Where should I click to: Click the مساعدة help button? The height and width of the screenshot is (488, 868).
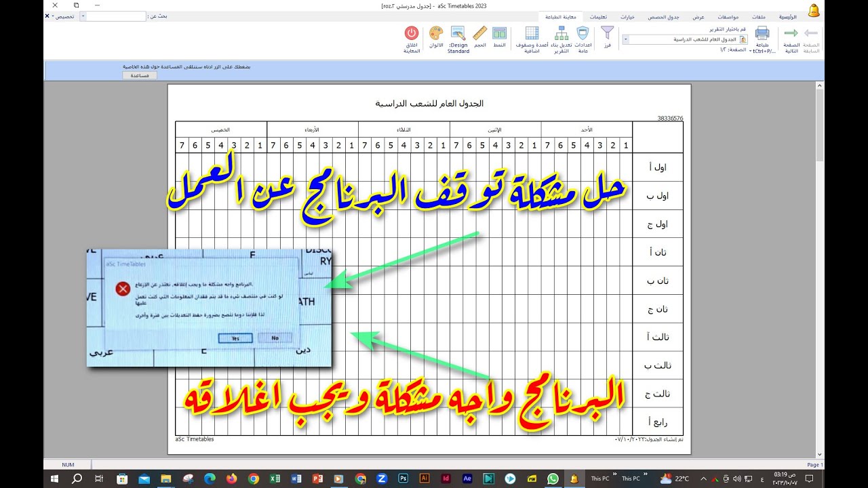point(140,75)
